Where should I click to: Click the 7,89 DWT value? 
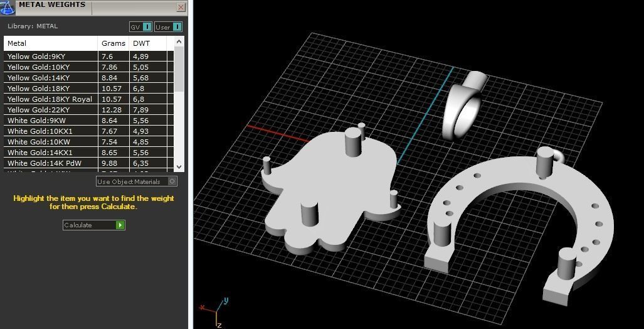[x=141, y=110]
